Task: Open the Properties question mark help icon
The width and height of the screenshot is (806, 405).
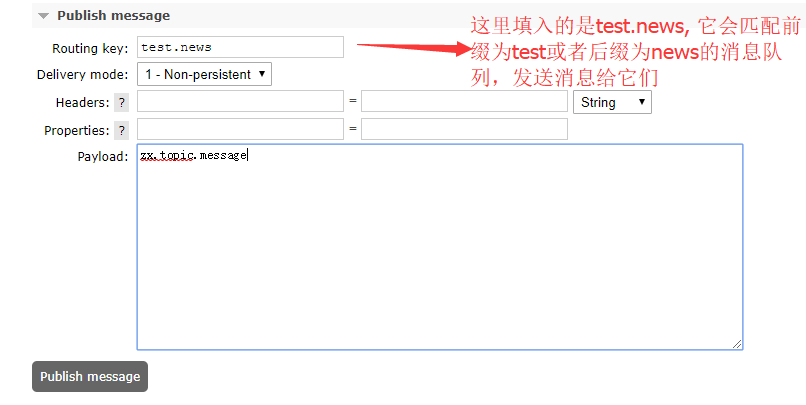Action: (121, 130)
